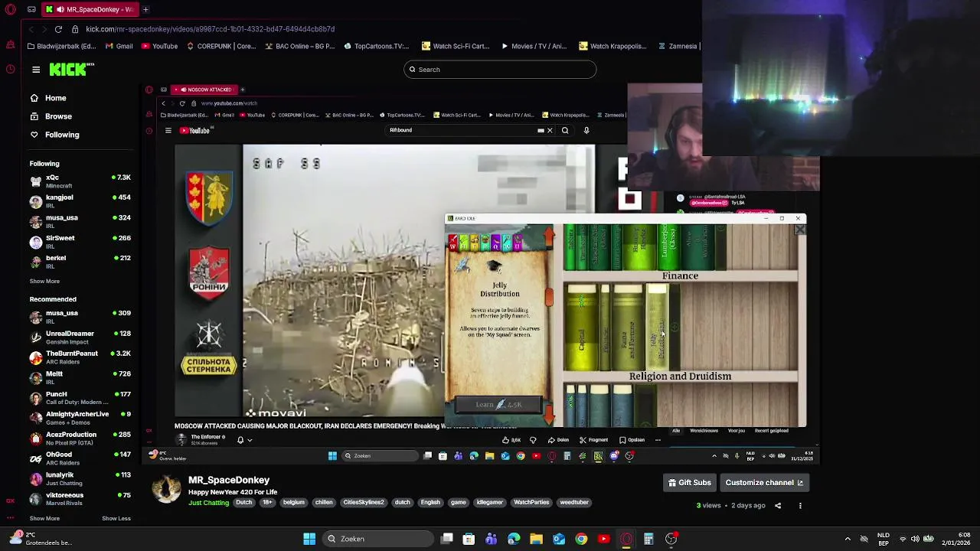Image resolution: width=980 pixels, height=551 pixels.
Task: Expand Following list with Show More
Action: pos(44,281)
